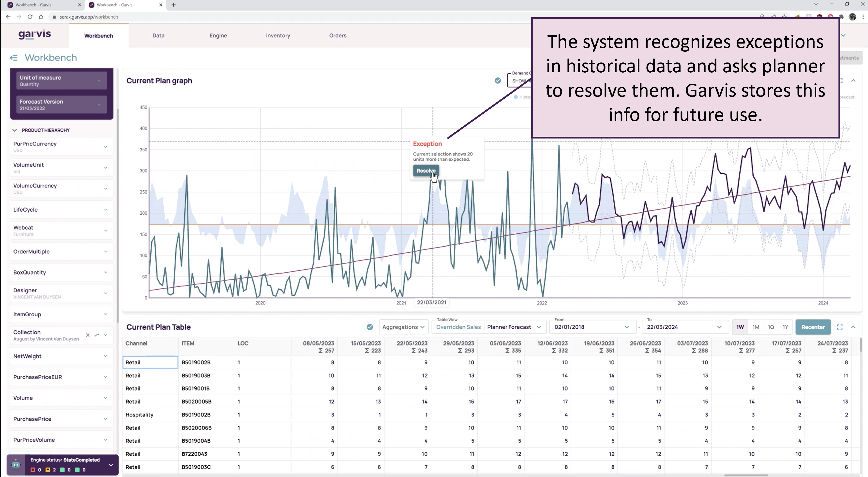Screen dimensions: 868x477
Task: Open the Forecast Version dropdown
Action: (x=62, y=104)
